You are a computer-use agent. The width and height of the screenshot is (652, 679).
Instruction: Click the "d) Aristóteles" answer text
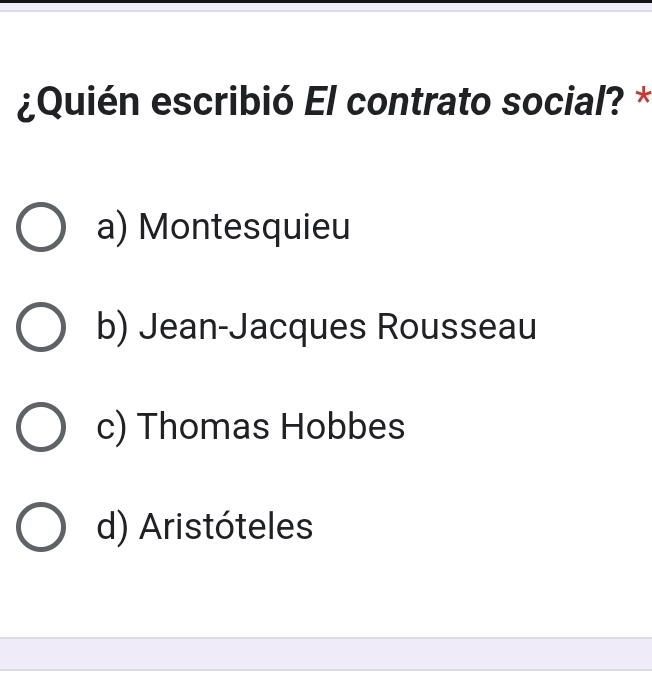point(206,526)
